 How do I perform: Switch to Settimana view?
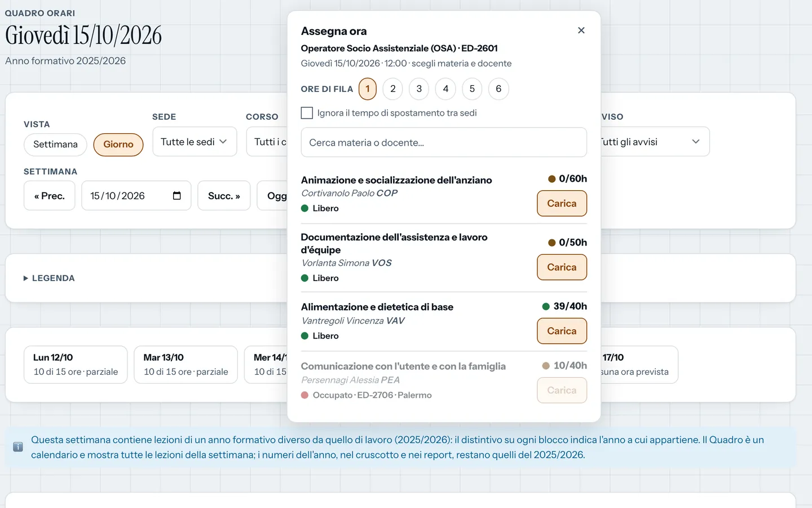(55, 144)
